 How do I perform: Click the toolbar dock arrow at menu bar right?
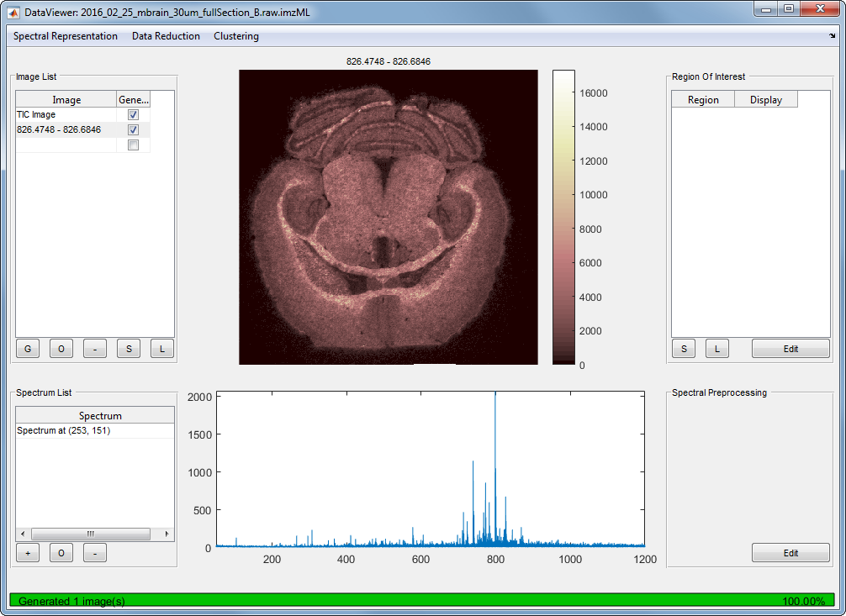(x=833, y=36)
